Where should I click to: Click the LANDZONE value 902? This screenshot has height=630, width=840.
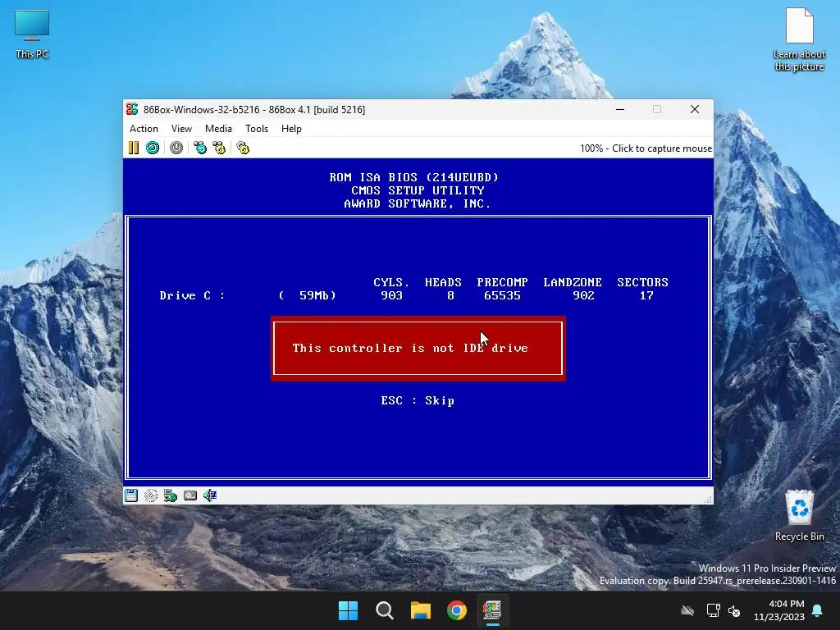coord(583,295)
